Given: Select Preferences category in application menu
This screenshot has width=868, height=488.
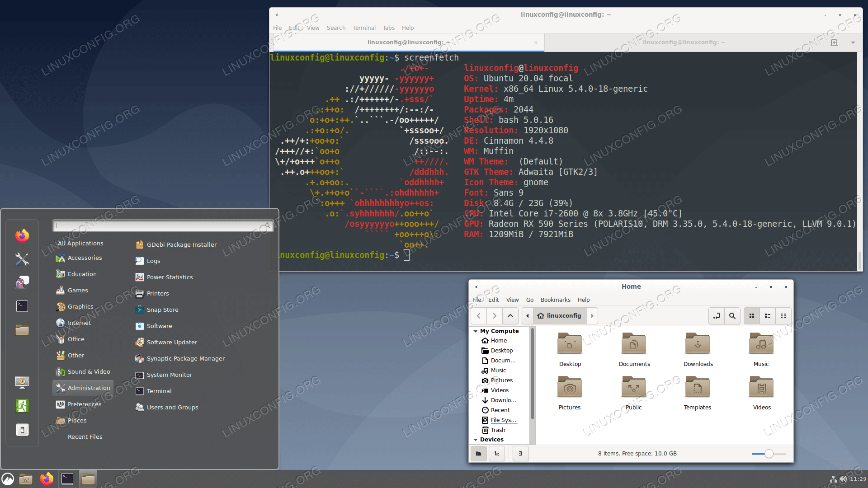Looking at the screenshot, I should pyautogui.click(x=79, y=404).
